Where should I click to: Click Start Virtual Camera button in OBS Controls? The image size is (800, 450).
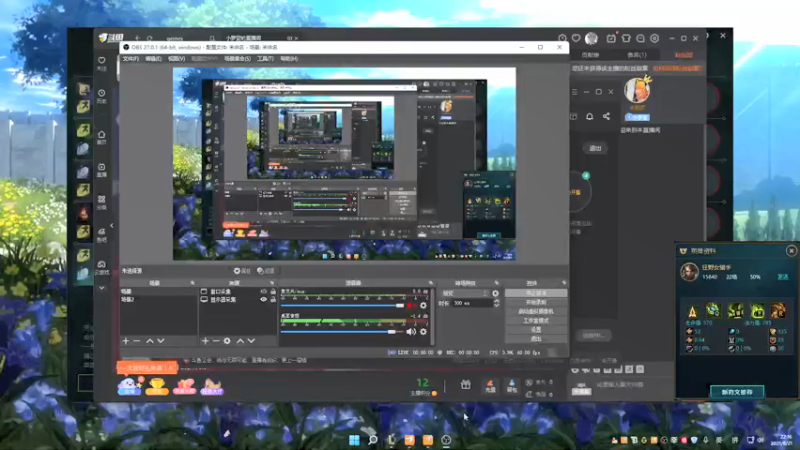[x=536, y=311]
